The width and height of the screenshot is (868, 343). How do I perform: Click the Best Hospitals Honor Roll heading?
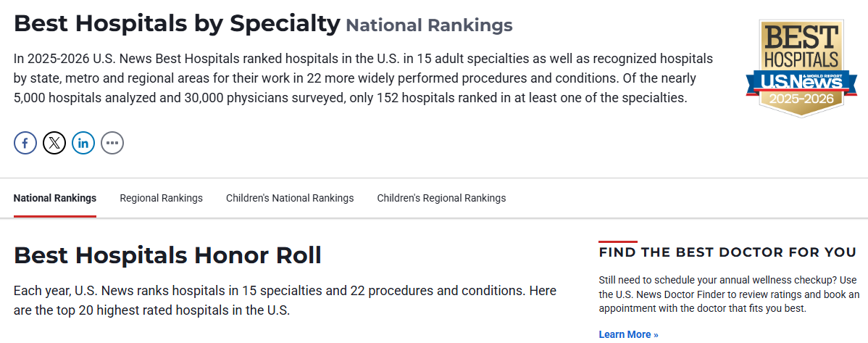(x=167, y=255)
